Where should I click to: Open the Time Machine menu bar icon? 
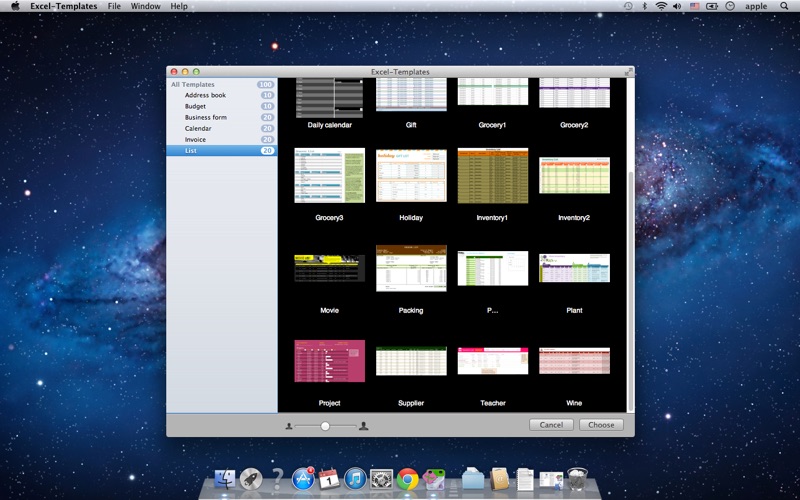click(628, 6)
